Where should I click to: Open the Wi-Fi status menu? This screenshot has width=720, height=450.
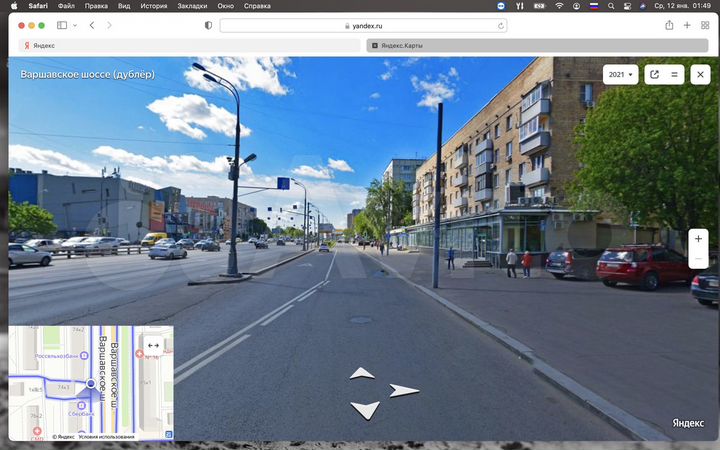[x=559, y=6]
